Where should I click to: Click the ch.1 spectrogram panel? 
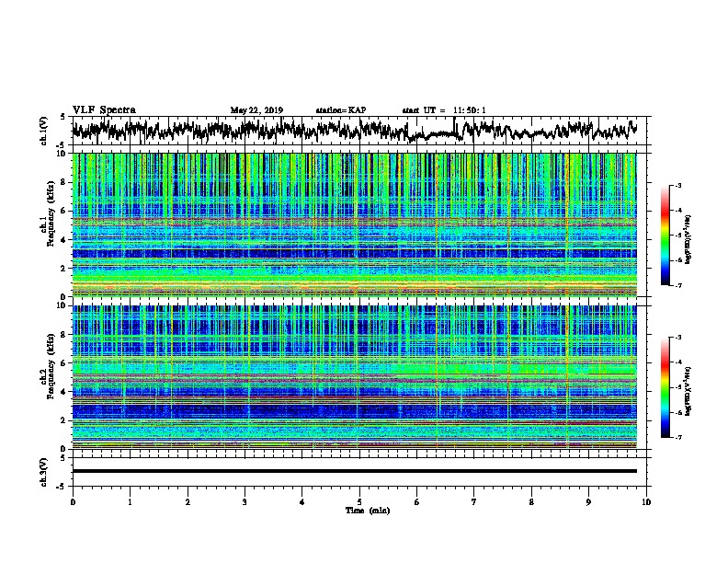[x=354, y=224]
